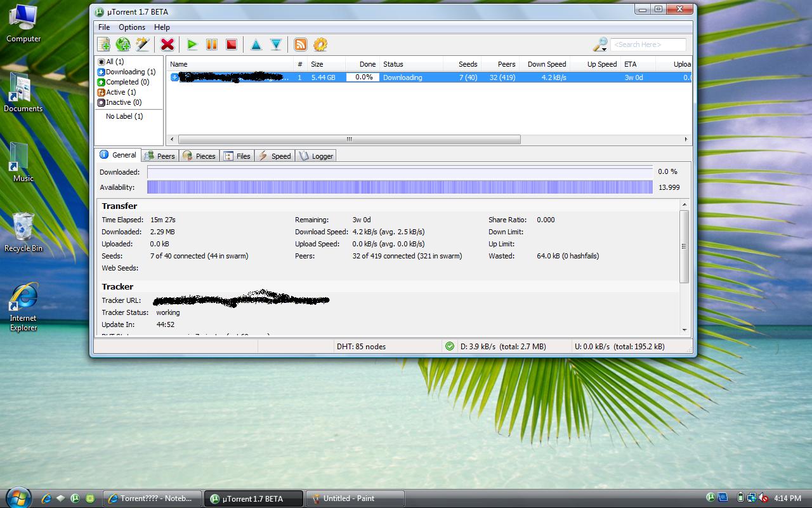Open the Documents desktop shortcut
Image resolution: width=812 pixels, height=508 pixels.
23,93
